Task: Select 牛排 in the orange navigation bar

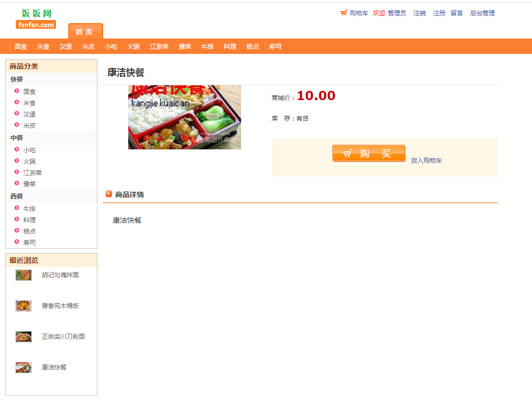Action: click(207, 47)
